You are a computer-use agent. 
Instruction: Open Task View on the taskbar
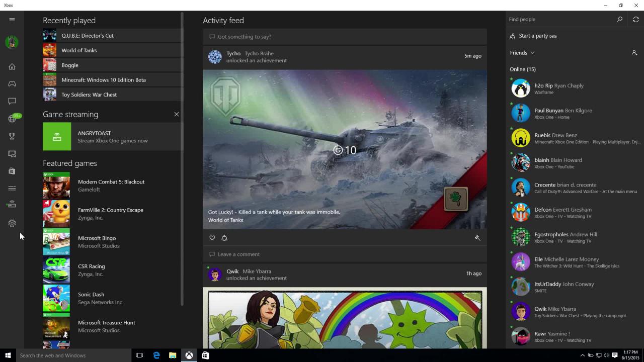(x=139, y=355)
